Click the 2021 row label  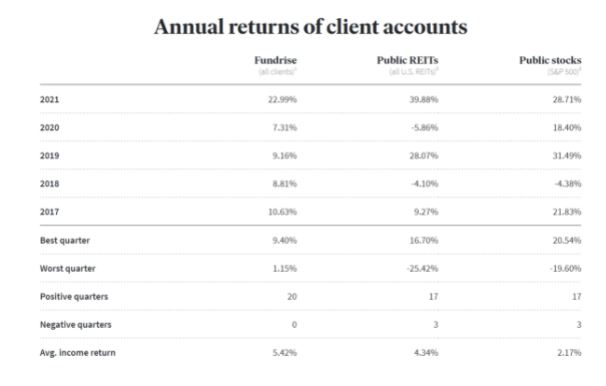coord(49,100)
